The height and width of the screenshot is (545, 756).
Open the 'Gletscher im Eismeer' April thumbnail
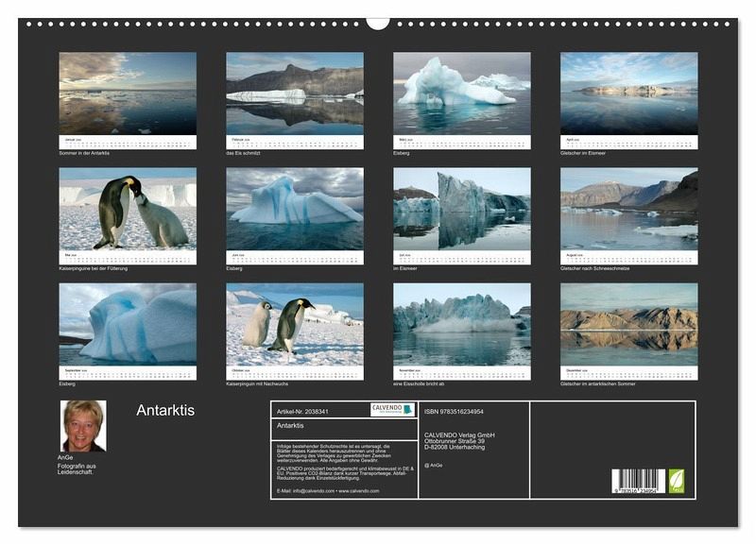pyautogui.click(x=628, y=94)
